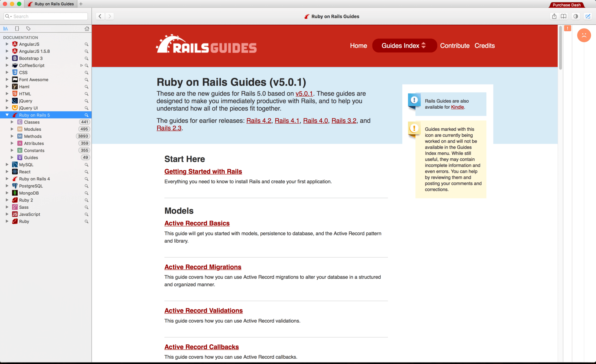Open the Getting Started with Rails link

pyautogui.click(x=203, y=171)
